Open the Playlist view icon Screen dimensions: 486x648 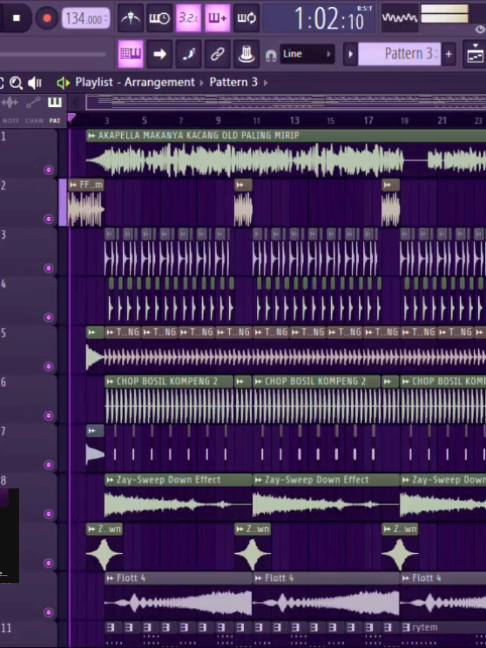pos(131,54)
